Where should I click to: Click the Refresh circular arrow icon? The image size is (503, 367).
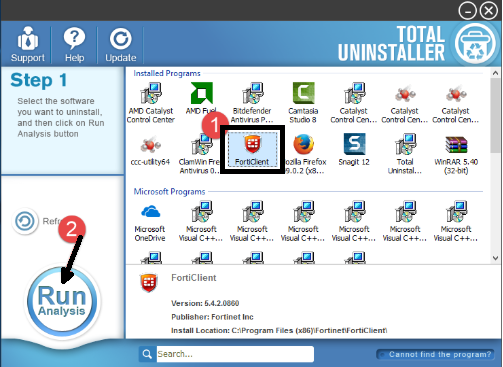(x=25, y=221)
